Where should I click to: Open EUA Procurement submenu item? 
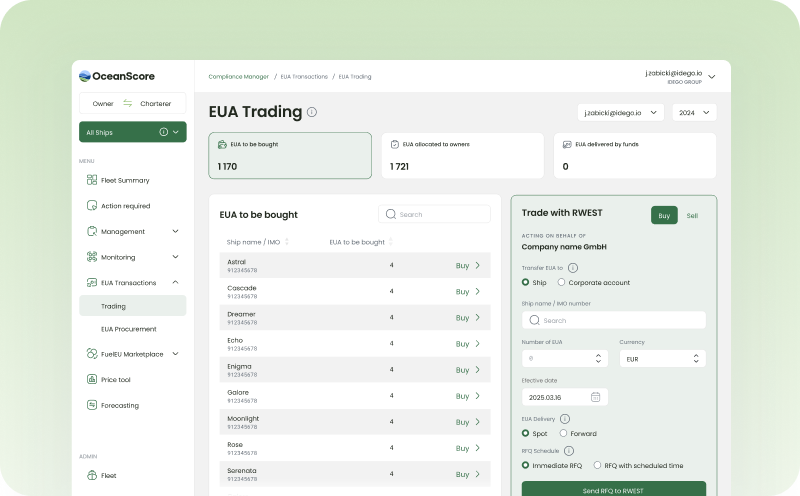128,328
